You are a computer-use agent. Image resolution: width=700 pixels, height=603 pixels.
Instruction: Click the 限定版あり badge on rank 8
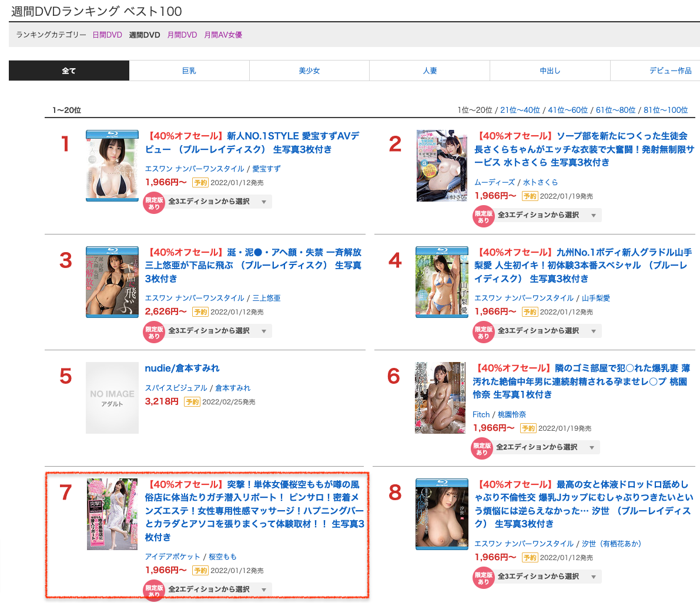483,578
